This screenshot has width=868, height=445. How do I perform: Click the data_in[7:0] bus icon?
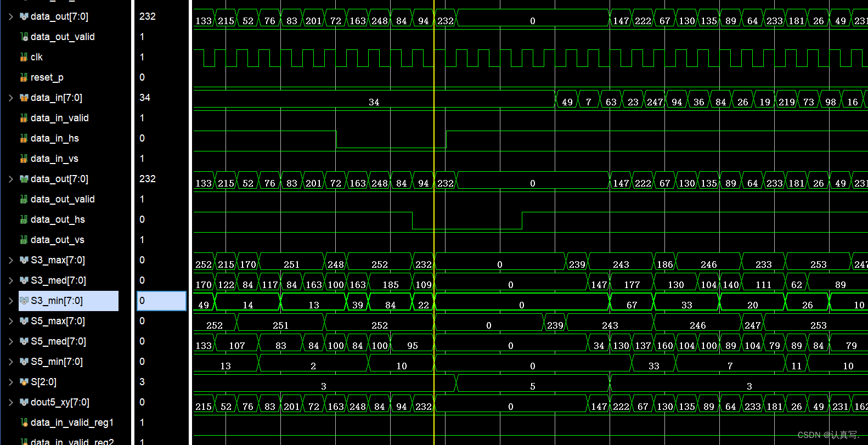[24, 98]
